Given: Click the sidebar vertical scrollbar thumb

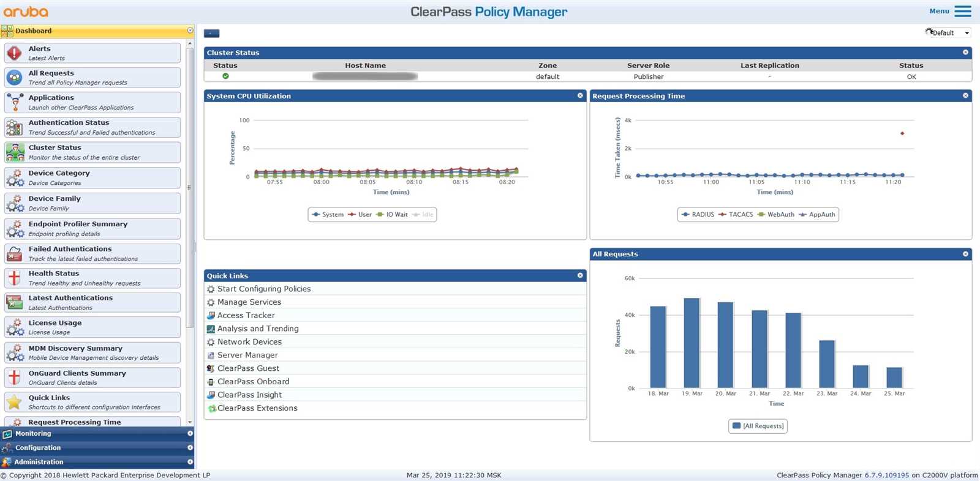Looking at the screenshot, I should click(190, 188).
